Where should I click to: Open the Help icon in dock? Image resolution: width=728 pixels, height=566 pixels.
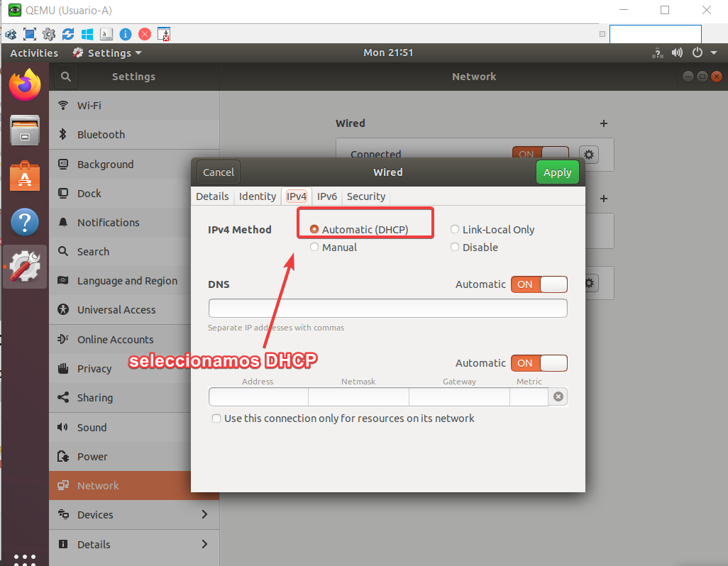click(25, 222)
